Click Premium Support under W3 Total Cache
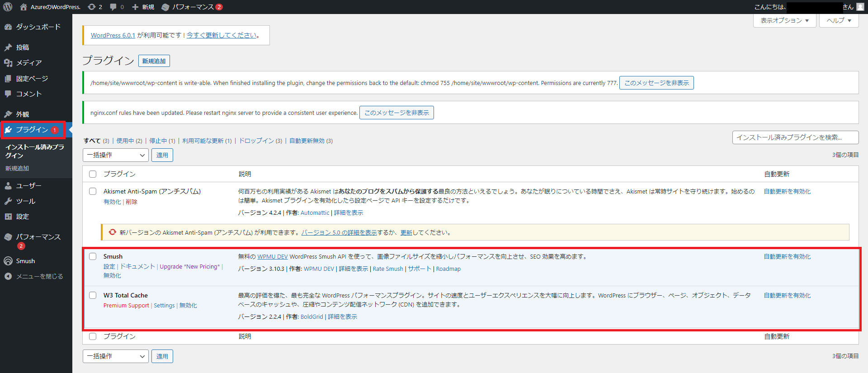This screenshot has width=868, height=373. (126, 305)
